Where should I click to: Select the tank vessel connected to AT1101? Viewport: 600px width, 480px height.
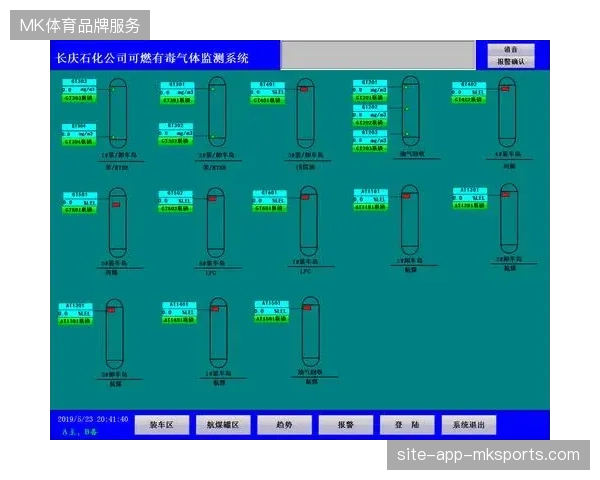pyautogui.click(x=410, y=220)
